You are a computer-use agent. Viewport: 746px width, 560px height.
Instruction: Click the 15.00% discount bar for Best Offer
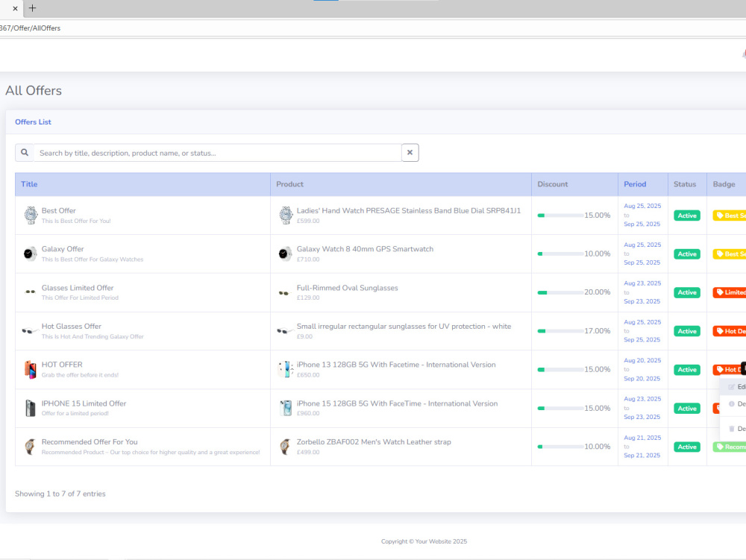tap(560, 215)
